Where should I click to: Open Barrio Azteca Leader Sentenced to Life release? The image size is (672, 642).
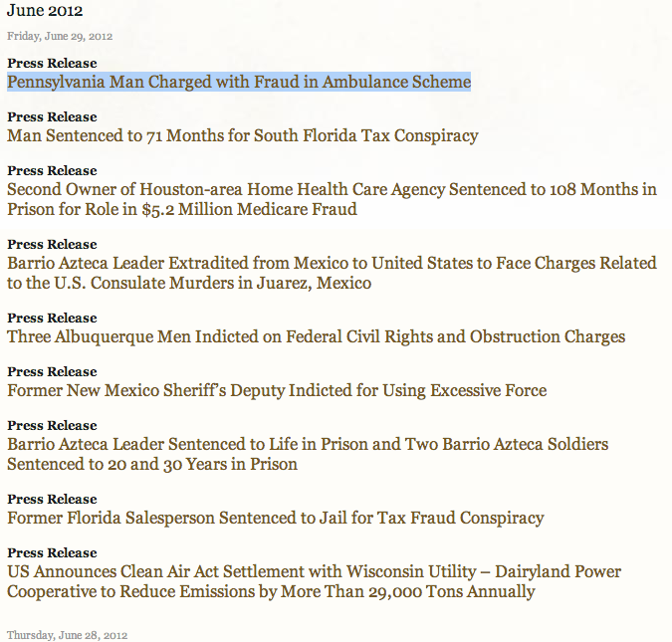pyautogui.click(x=308, y=454)
